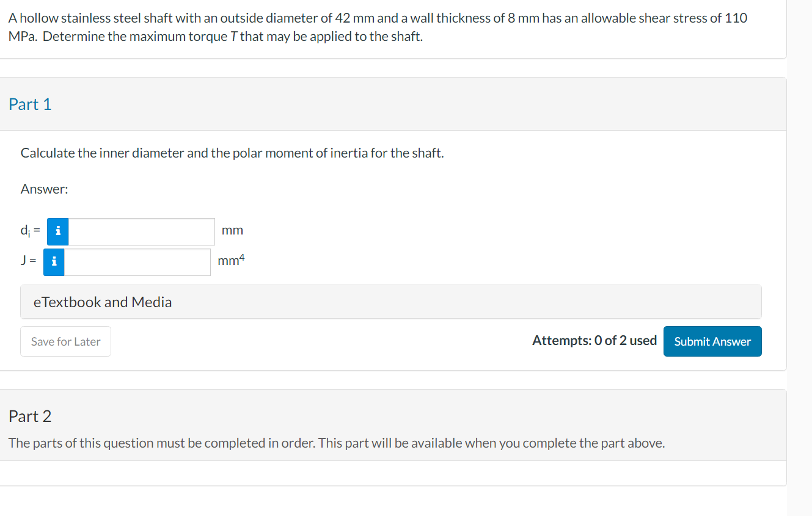This screenshot has width=812, height=516.
Task: Select the Part 1 section header
Action: [30, 104]
